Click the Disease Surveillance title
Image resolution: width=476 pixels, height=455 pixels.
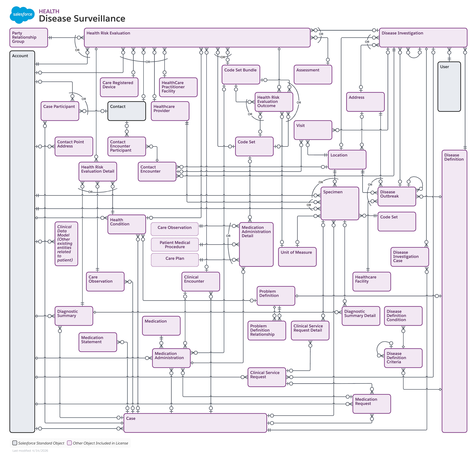click(82, 19)
